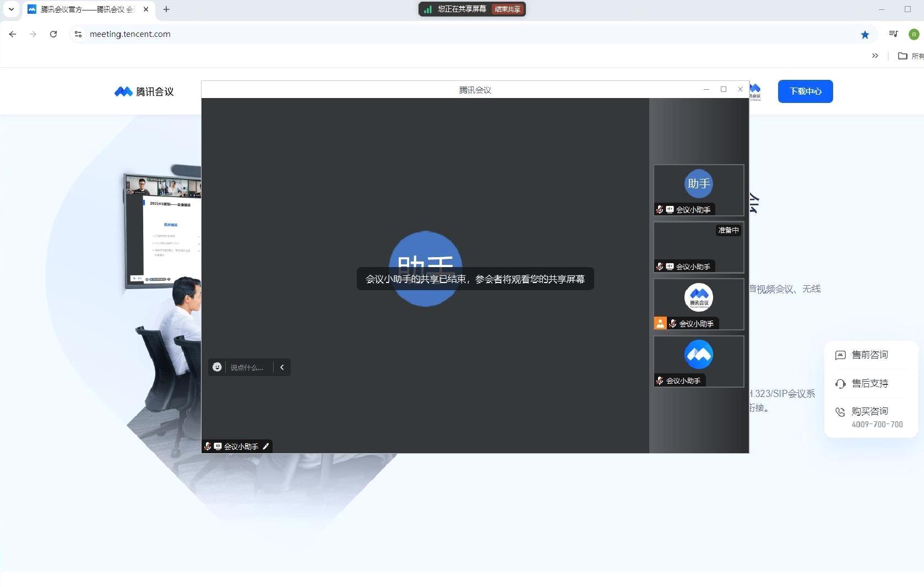924x587 pixels.
Task: Collapse chat bar with left chevron
Action: click(282, 367)
